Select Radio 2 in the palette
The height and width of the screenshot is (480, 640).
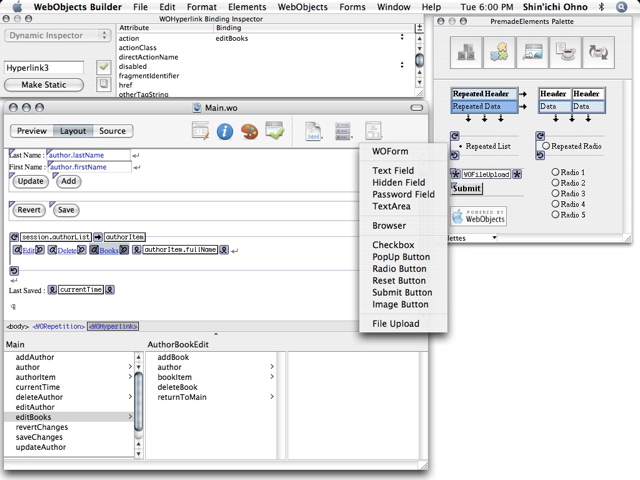point(568,183)
